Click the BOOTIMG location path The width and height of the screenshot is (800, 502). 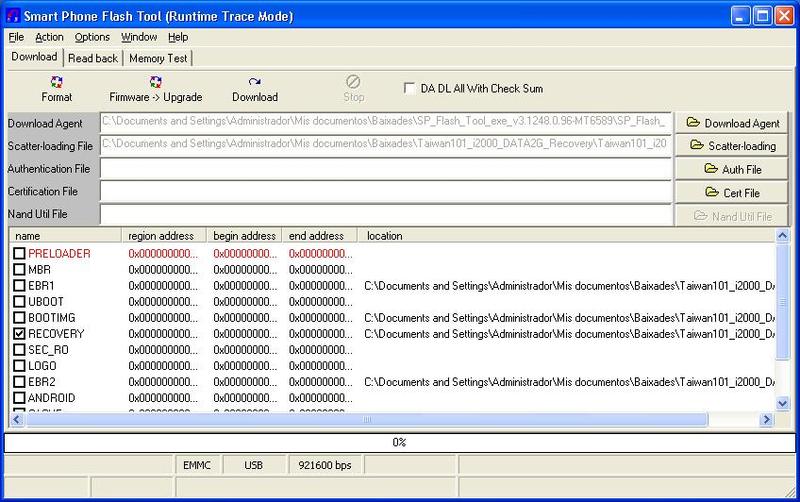pos(569,317)
